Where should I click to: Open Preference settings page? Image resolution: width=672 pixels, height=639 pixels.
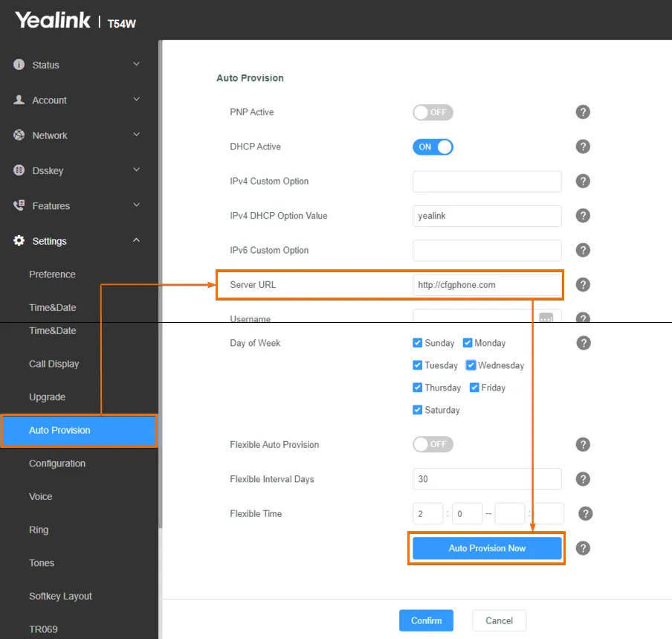pos(52,274)
